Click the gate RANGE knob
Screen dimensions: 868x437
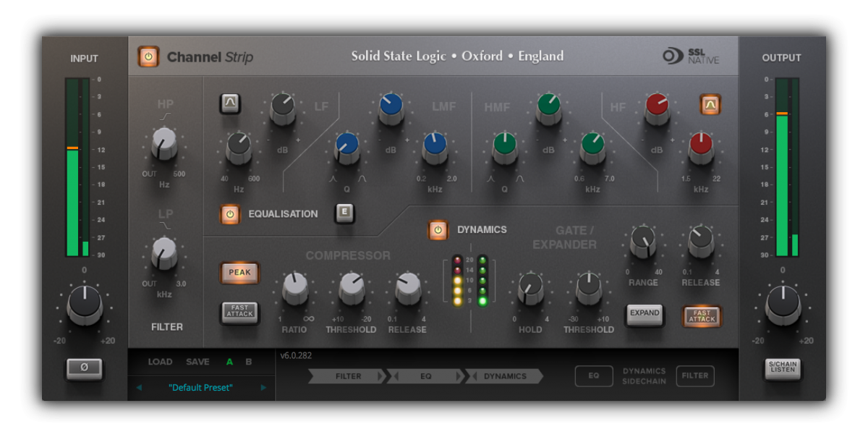(643, 242)
